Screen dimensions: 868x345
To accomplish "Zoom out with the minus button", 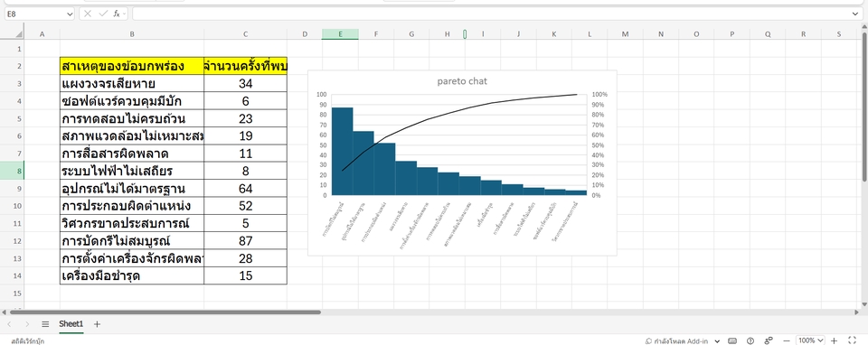I will coord(787,340).
